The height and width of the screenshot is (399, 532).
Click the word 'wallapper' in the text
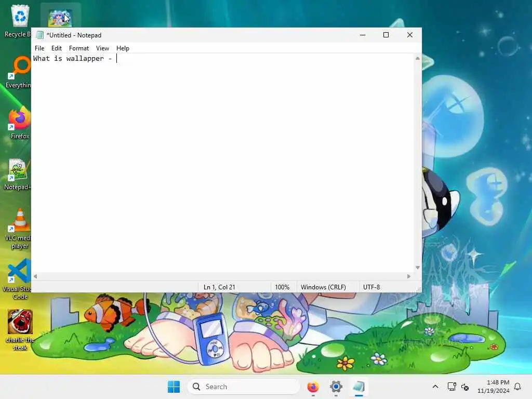(85, 58)
